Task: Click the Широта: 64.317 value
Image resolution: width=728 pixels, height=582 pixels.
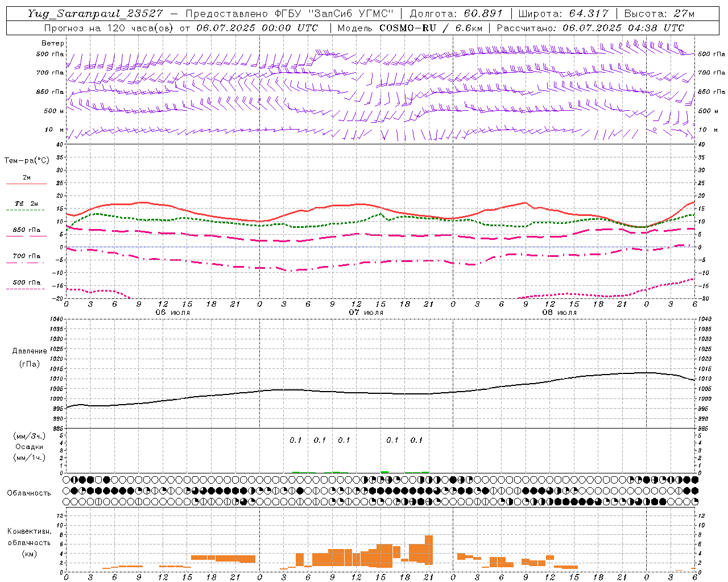Action: tap(563, 14)
